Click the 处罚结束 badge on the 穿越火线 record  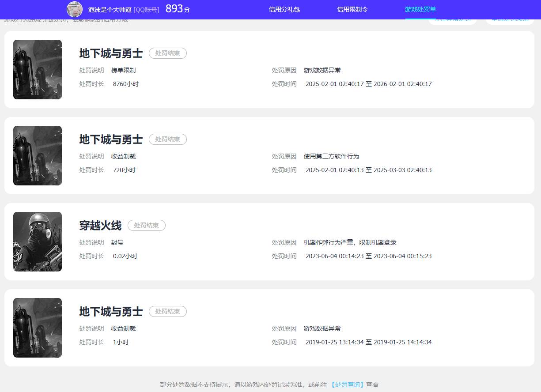click(x=146, y=225)
